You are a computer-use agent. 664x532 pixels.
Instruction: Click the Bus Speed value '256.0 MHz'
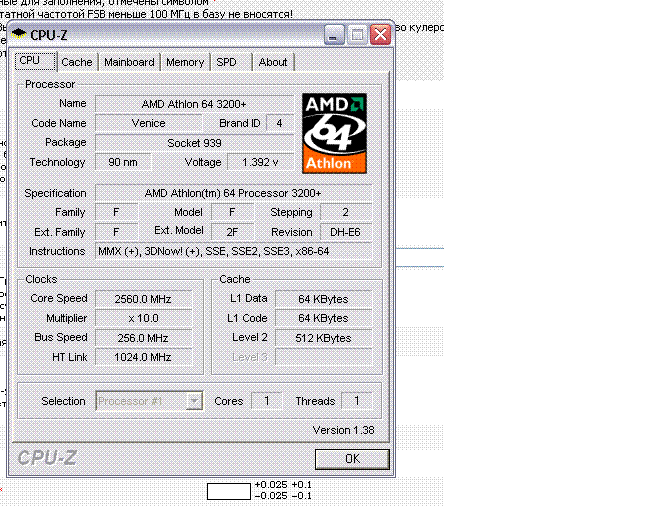coord(144,338)
